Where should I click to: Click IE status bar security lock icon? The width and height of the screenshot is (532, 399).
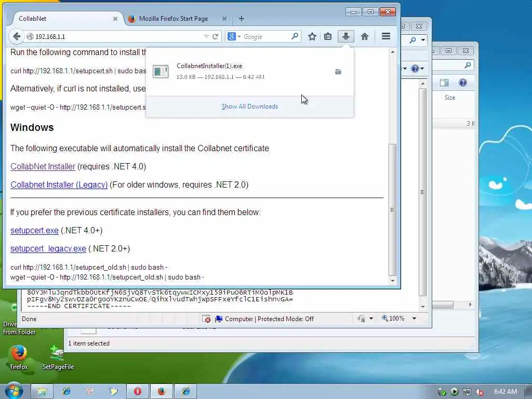(x=361, y=318)
